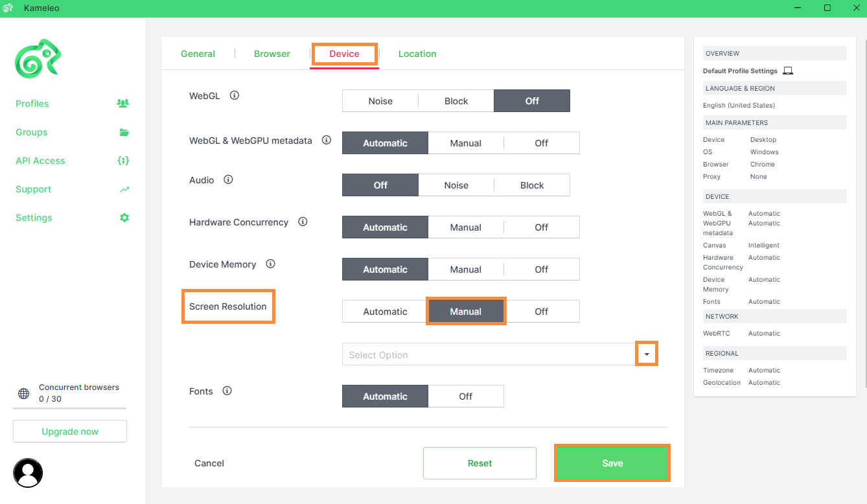Click the user avatar icon

point(28,473)
